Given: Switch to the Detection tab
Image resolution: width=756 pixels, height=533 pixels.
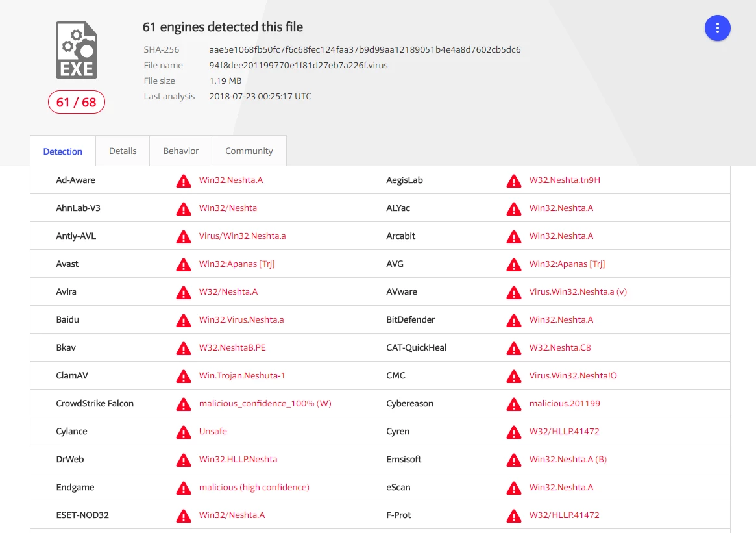Looking at the screenshot, I should point(63,151).
